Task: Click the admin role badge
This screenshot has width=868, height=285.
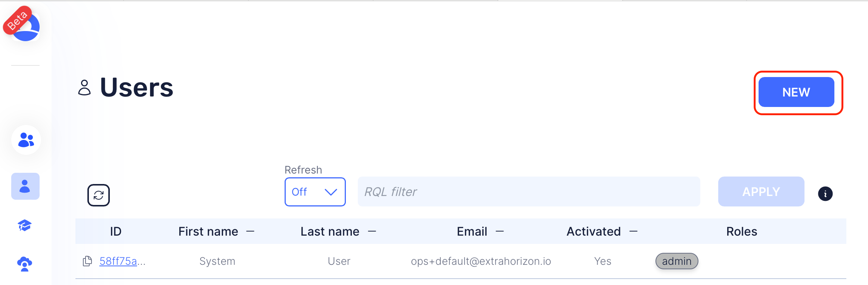Action: point(676,261)
